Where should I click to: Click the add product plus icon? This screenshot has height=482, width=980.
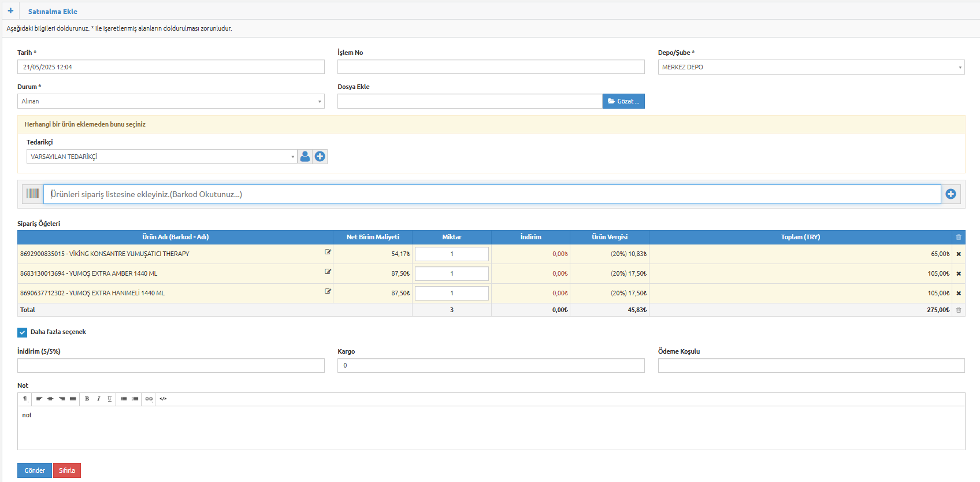pos(951,194)
